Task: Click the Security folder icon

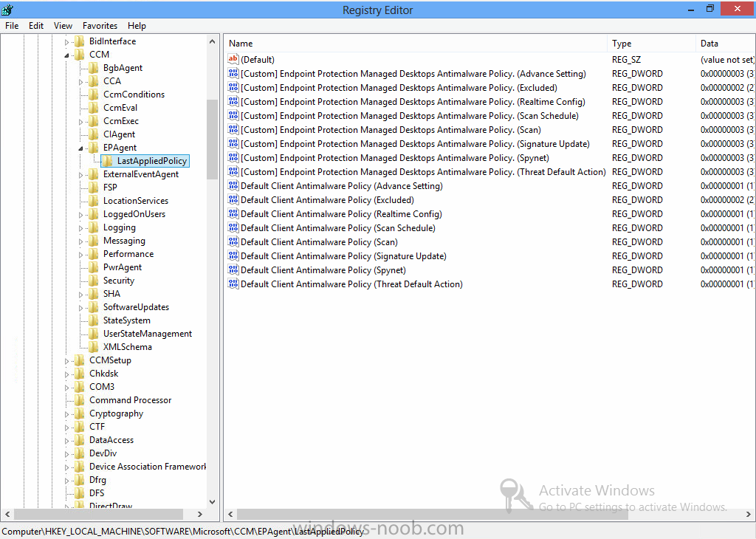Action: [94, 281]
